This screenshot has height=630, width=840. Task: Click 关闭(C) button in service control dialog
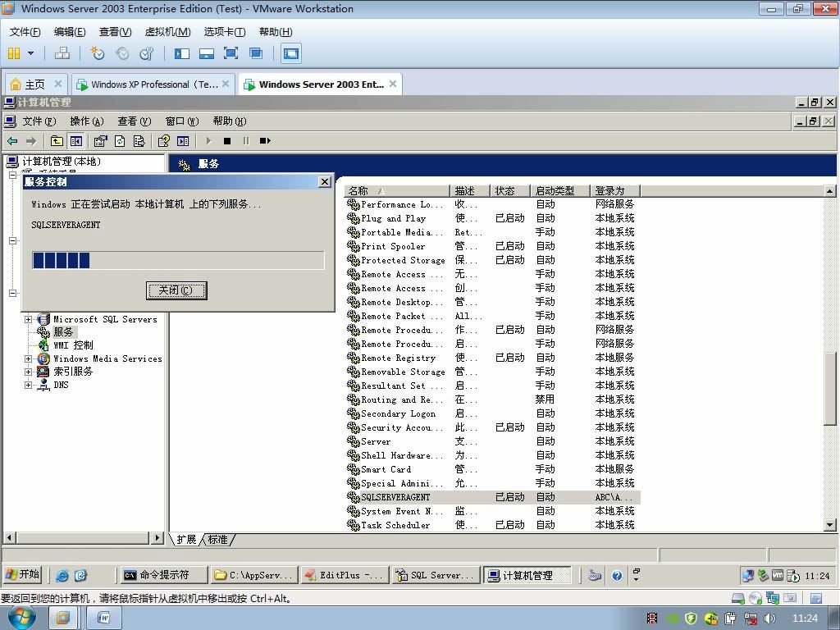pos(176,290)
